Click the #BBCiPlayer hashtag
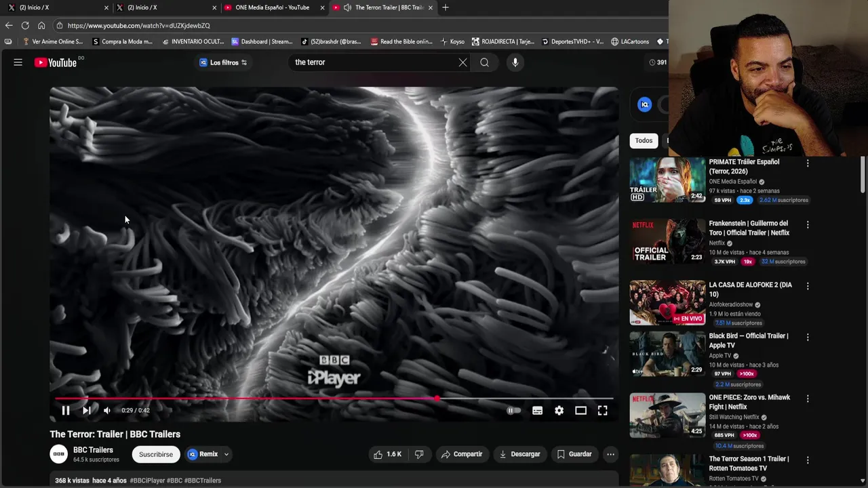 coord(147,481)
